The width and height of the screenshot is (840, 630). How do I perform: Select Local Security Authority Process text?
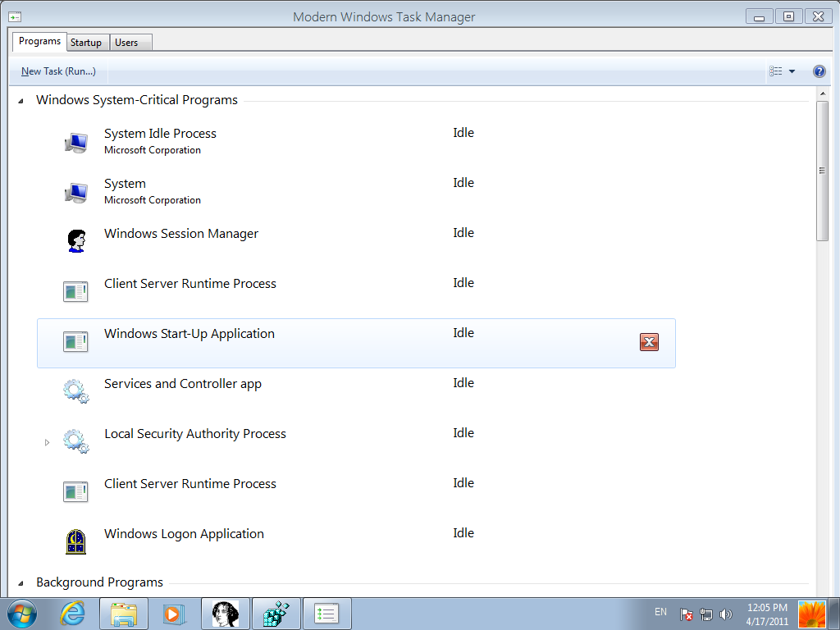coord(195,434)
